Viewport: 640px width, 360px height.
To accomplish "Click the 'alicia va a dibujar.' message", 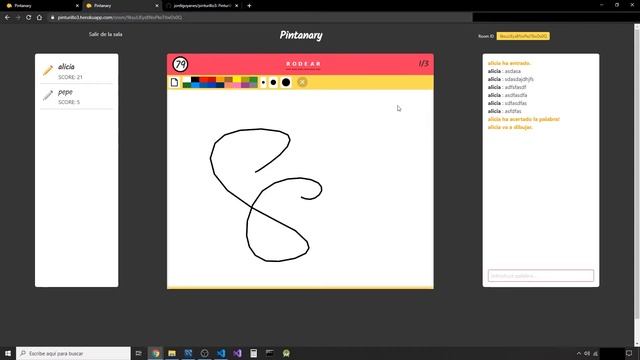I will point(510,127).
